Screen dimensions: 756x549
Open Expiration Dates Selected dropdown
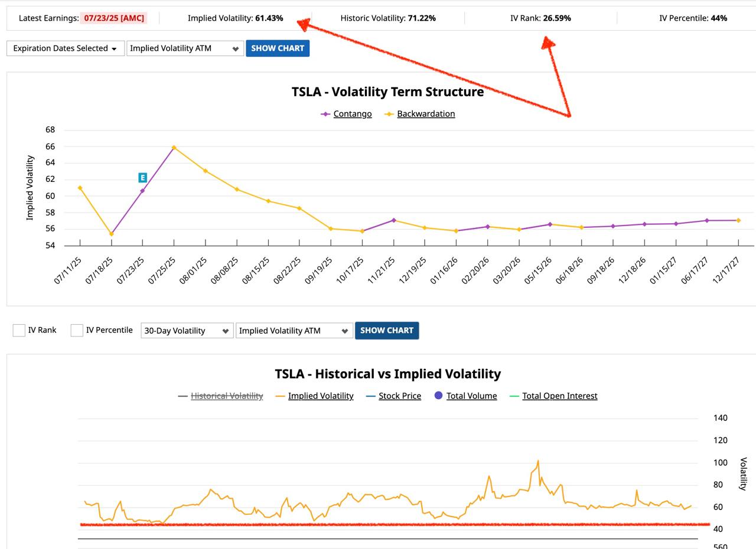tap(65, 48)
